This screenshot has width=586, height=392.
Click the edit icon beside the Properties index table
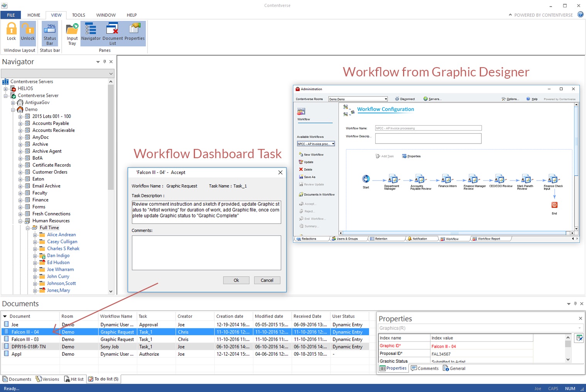tap(579, 338)
